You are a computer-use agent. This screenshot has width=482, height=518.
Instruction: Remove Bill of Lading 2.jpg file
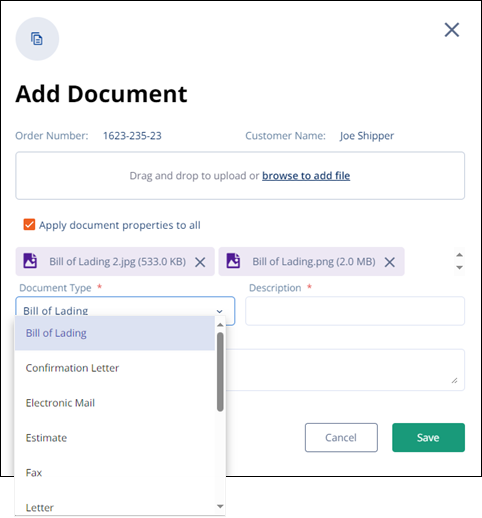[x=200, y=262]
